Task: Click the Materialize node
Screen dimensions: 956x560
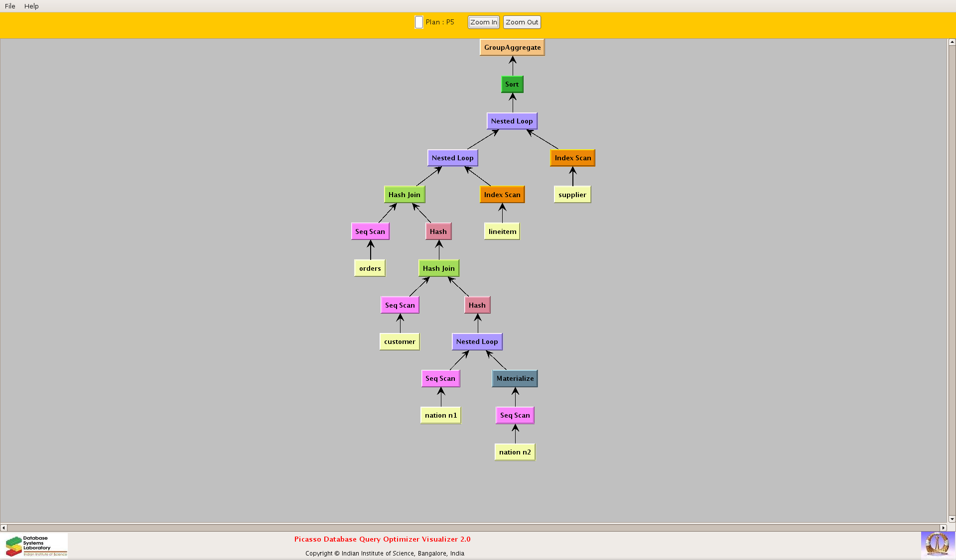Action: pos(515,379)
